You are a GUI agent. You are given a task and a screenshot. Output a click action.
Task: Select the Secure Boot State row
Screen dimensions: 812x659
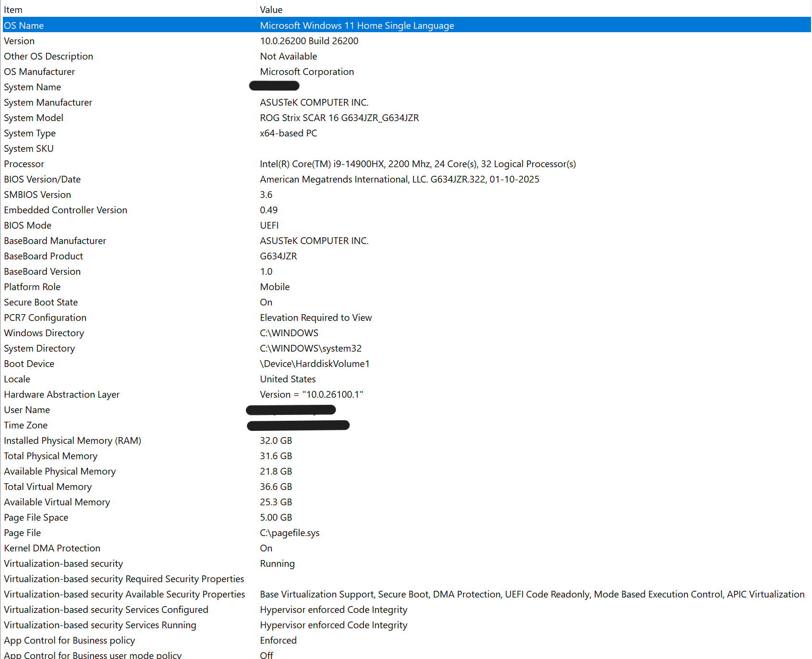click(x=407, y=302)
